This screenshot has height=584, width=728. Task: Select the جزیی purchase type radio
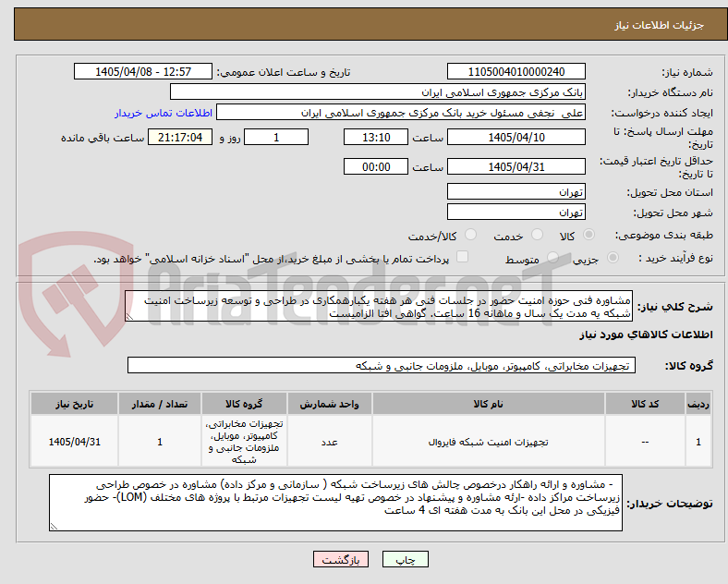click(613, 258)
